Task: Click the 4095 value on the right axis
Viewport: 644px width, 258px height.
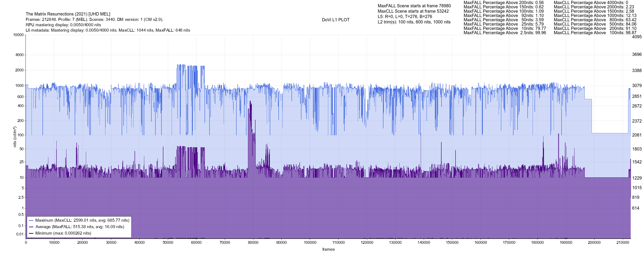Action: click(636, 37)
